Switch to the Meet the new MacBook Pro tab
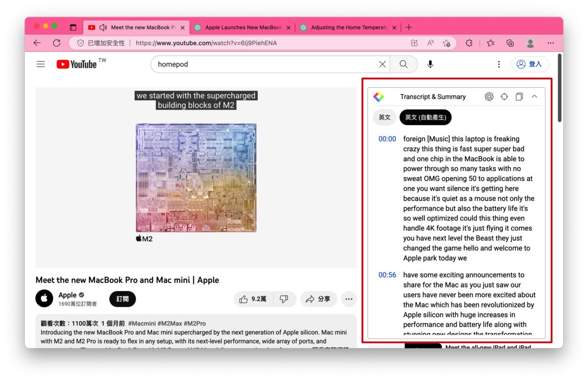588x381 pixels. [x=137, y=27]
